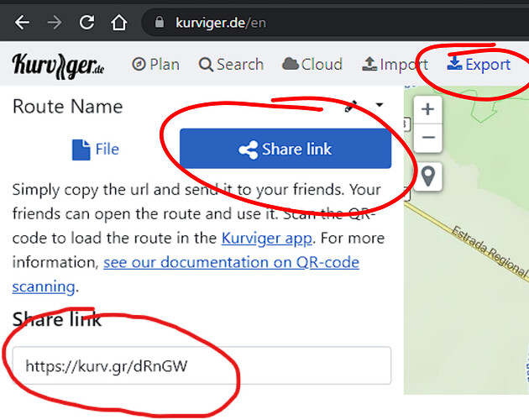Open the Import menu item
Image resolution: width=529 pixels, height=420 pixels.
(x=395, y=64)
